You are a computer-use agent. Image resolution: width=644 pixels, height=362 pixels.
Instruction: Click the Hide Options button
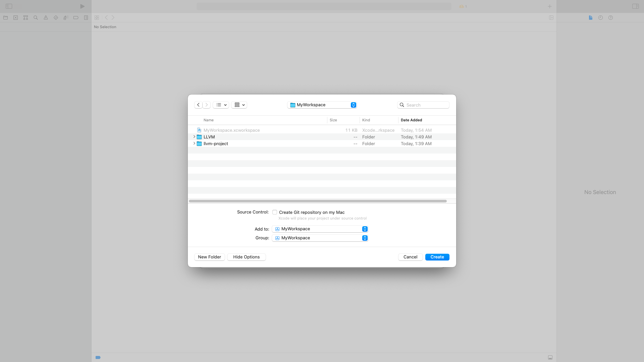(247, 257)
